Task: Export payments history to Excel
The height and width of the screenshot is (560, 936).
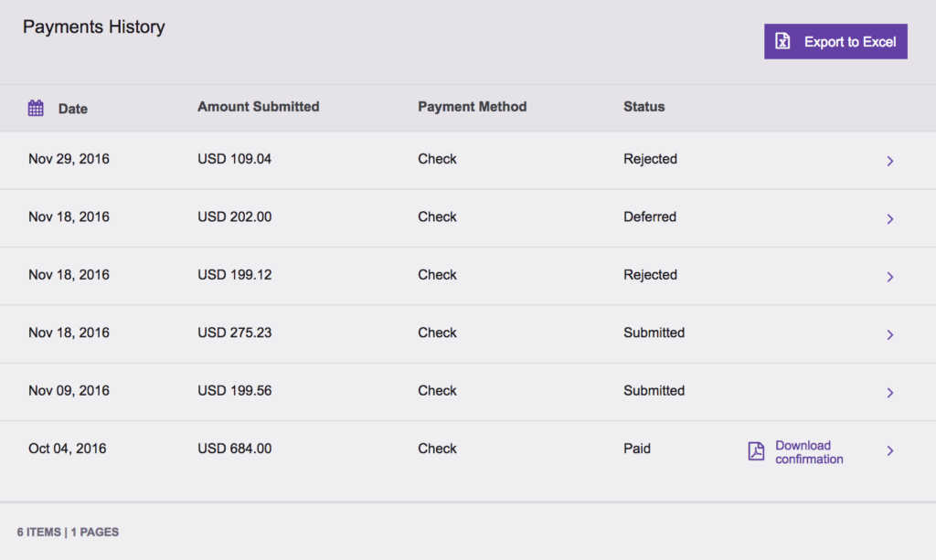Action: pyautogui.click(x=835, y=42)
